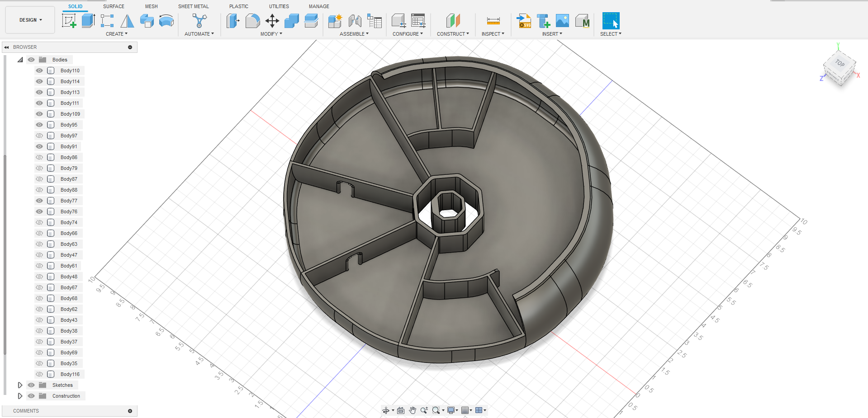Image resolution: width=868 pixels, height=418 pixels.
Task: Click the Mirror triangle icon in Create
Action: tap(127, 21)
